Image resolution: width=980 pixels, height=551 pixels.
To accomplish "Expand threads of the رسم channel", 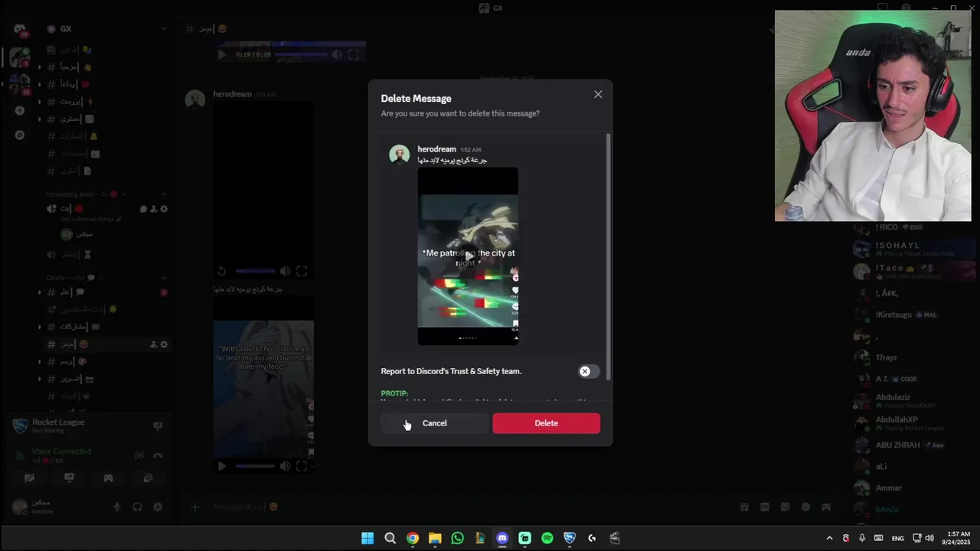I will [x=40, y=361].
